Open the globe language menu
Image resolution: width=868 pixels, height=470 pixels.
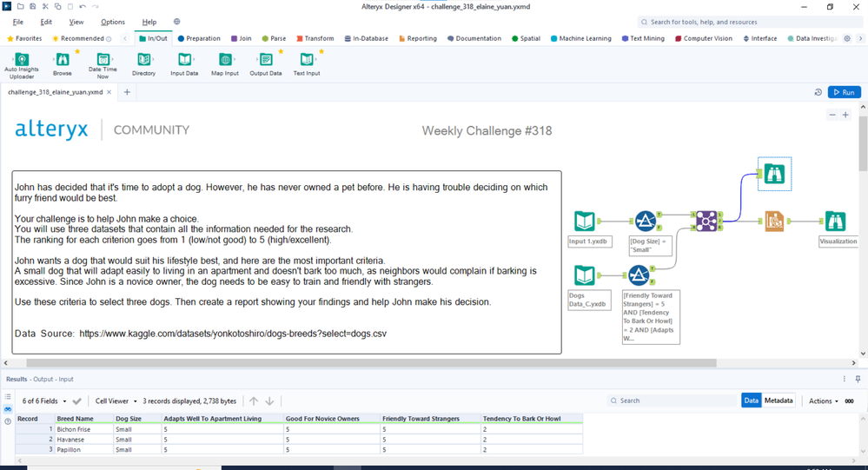[x=176, y=22]
